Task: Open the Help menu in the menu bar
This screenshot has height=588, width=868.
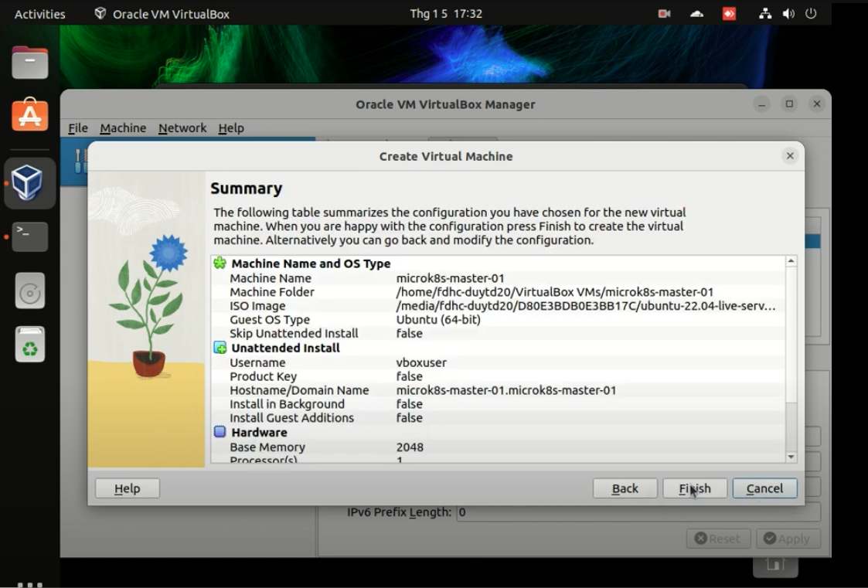Action: pos(230,127)
